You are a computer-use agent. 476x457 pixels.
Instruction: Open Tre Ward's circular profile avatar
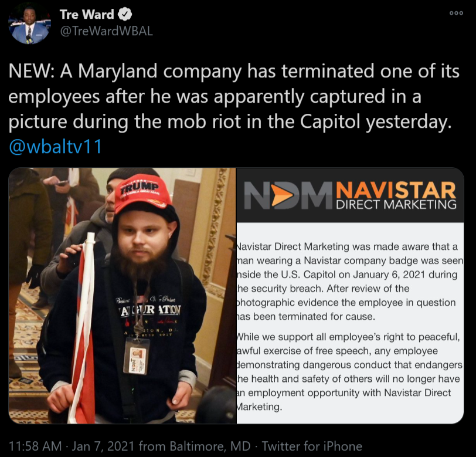[x=29, y=24]
